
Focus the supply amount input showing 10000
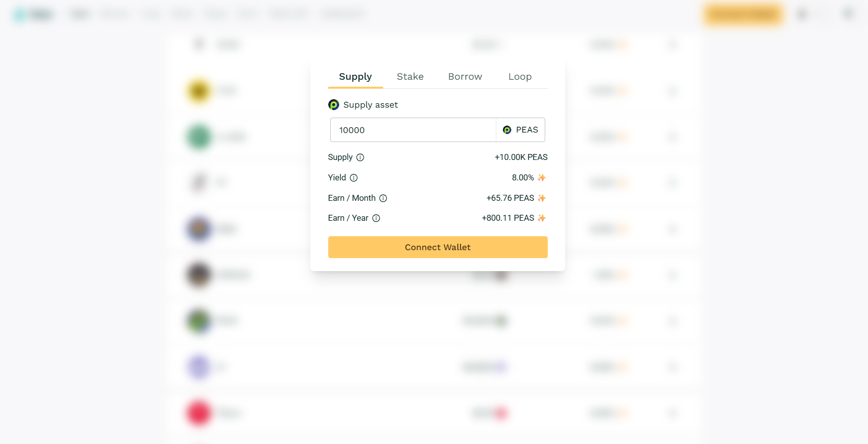point(413,130)
